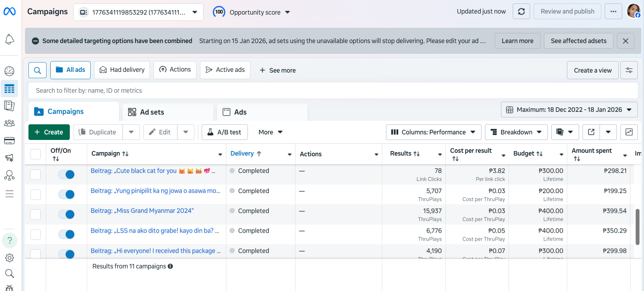
Task: Check the box for Cute black cat campaign
Action: pyautogui.click(x=35, y=174)
